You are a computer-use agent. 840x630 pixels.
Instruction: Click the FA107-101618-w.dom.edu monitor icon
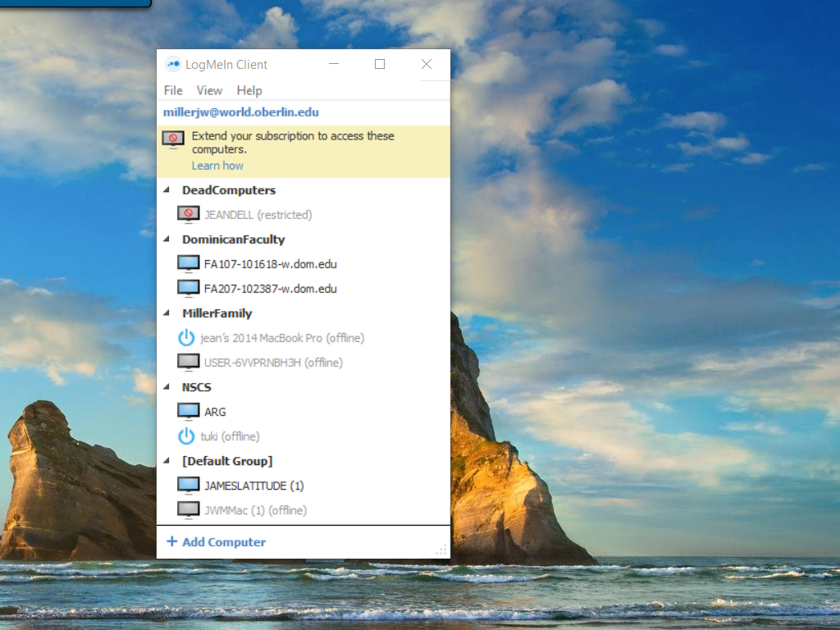pyautogui.click(x=188, y=264)
